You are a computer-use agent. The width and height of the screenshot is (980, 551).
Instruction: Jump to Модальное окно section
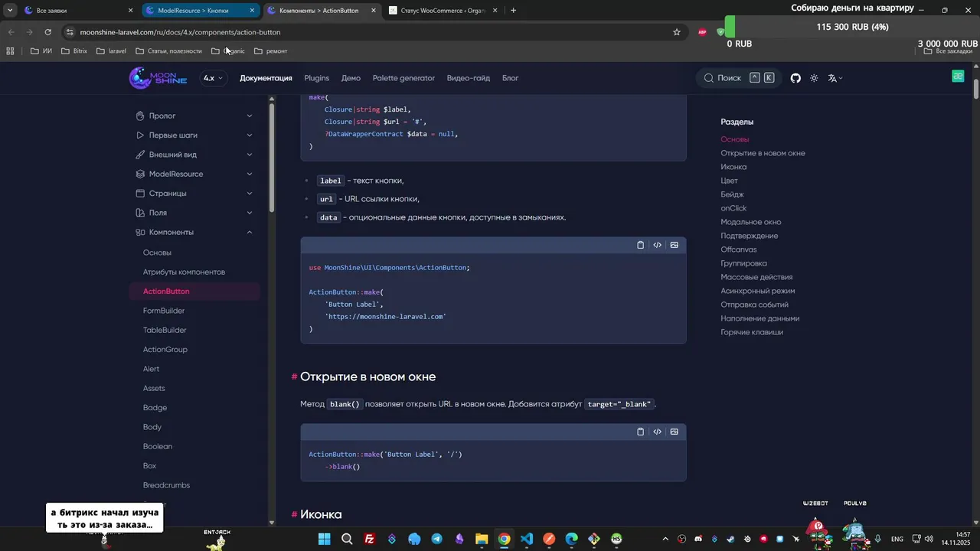751,222
